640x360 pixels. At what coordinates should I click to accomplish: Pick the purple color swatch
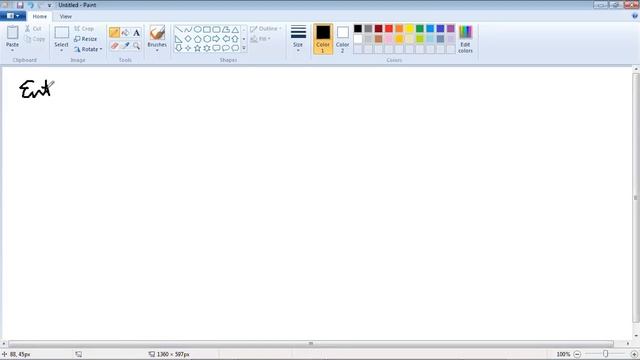451,29
